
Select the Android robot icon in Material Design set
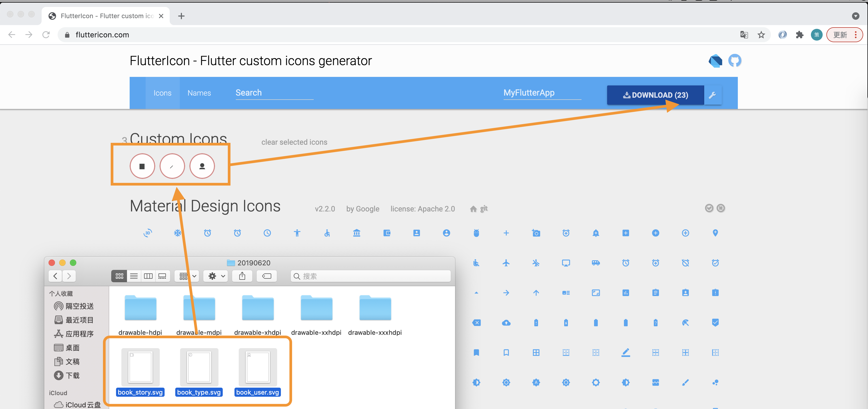[x=476, y=233]
